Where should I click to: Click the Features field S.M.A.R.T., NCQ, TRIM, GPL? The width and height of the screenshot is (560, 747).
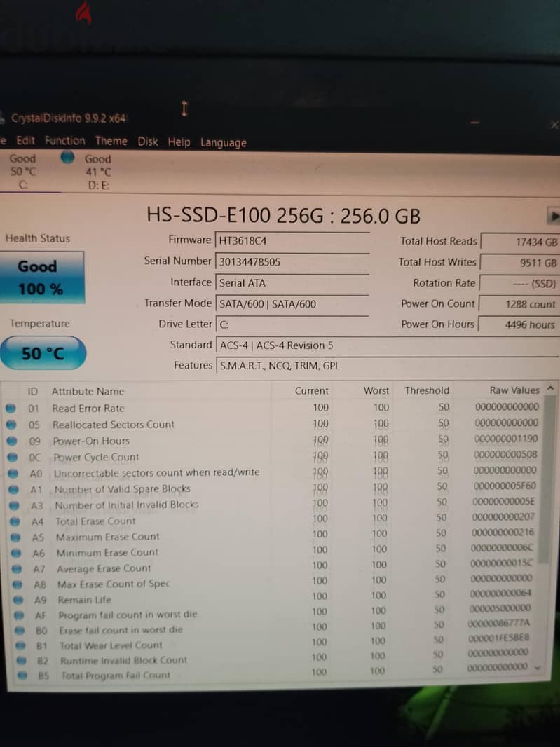[387, 366]
